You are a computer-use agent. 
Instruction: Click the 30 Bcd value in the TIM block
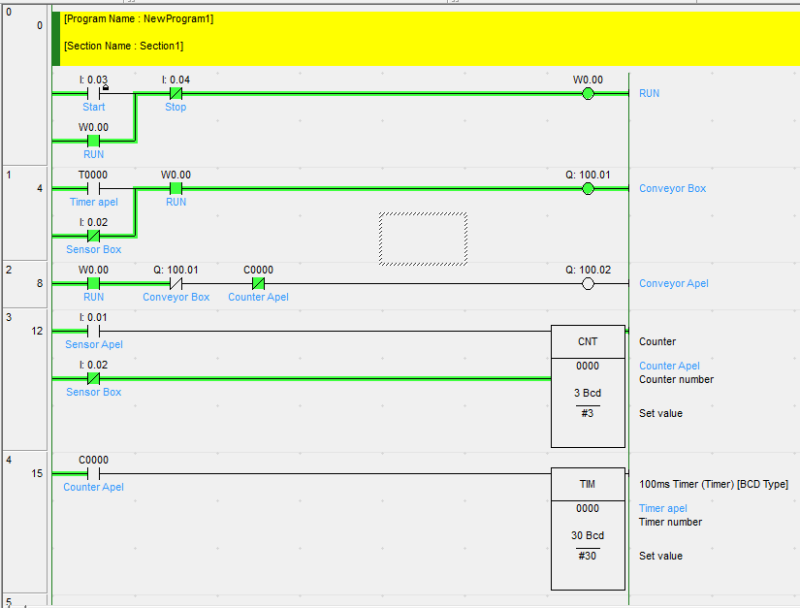point(587,535)
